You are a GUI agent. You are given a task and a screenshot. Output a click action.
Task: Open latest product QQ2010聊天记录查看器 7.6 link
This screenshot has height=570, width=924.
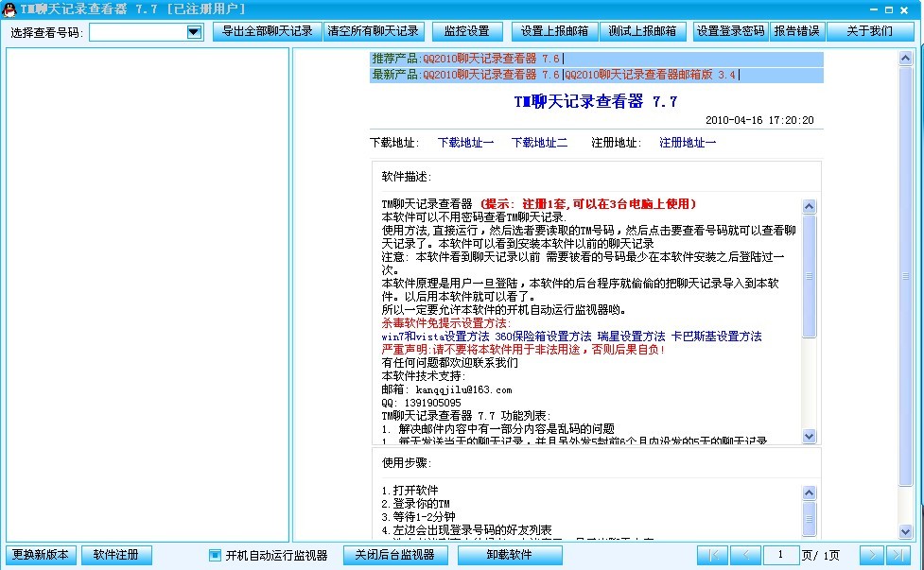click(x=491, y=75)
